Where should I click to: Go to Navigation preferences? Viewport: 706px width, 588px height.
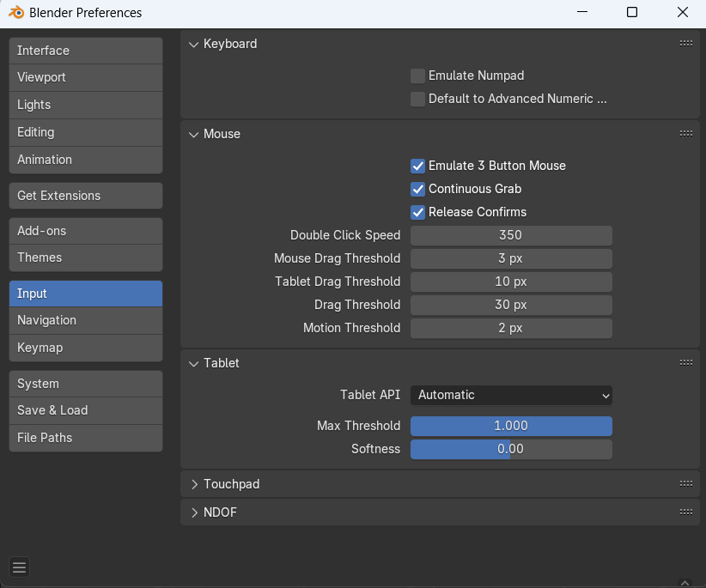86,320
